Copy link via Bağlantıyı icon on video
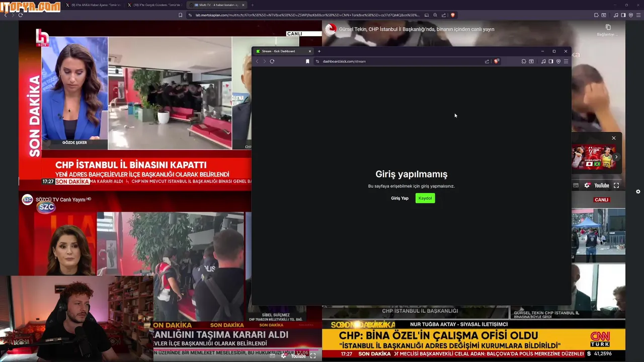This screenshot has width=644, height=362. pyautogui.click(x=607, y=30)
